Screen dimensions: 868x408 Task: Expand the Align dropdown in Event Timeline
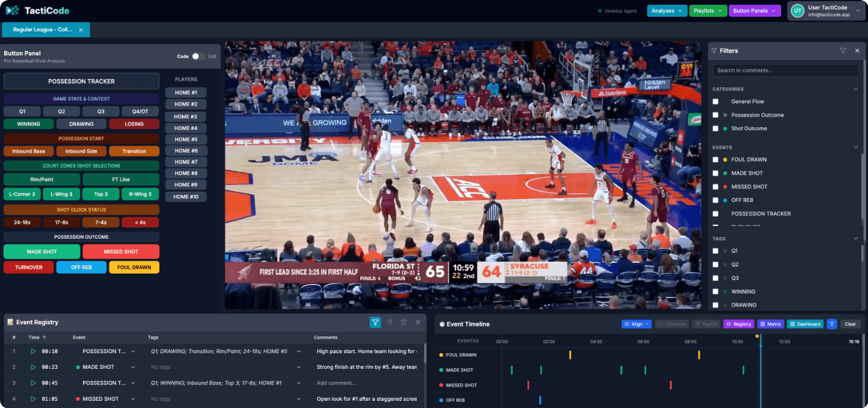pyautogui.click(x=636, y=324)
